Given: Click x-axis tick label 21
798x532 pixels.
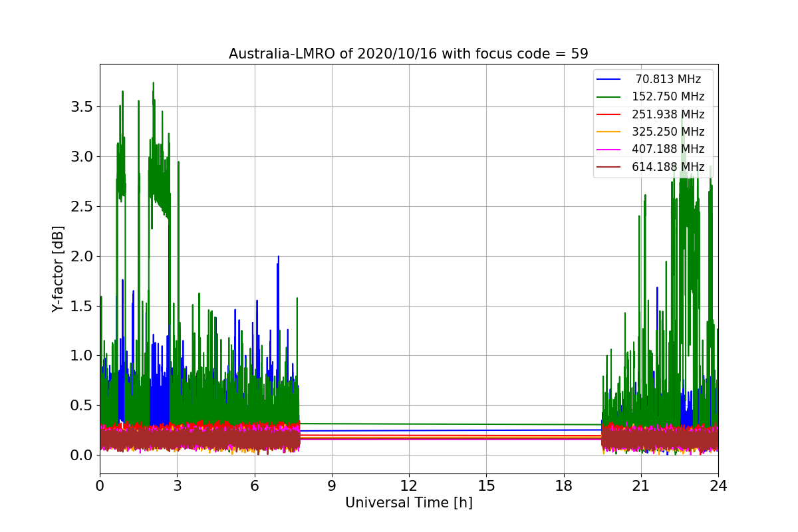Looking at the screenshot, I should 640,486.
